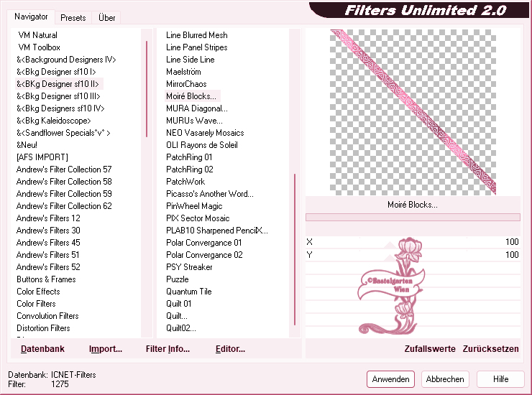
Task: Choose the &<Bkg Kaleidoscope> filter category
Action: pos(54,121)
